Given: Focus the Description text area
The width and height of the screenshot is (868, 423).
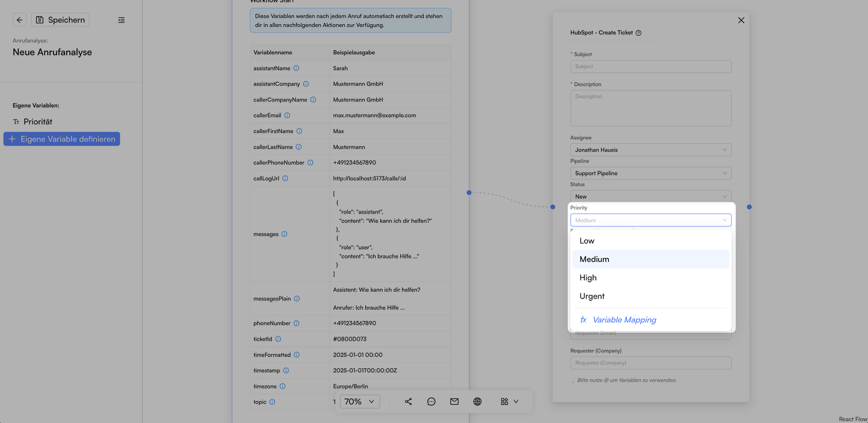Looking at the screenshot, I should click(651, 108).
